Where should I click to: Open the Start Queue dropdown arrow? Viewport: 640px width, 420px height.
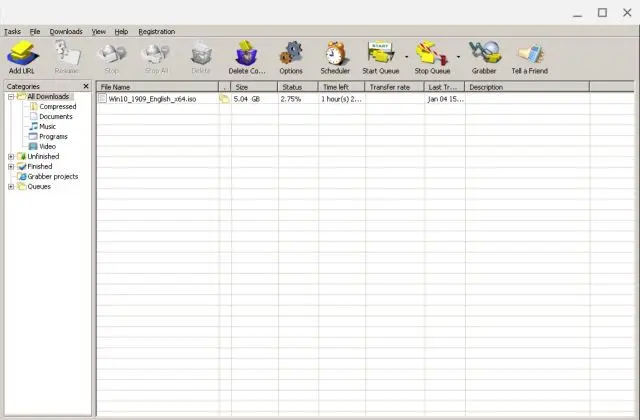(406, 57)
